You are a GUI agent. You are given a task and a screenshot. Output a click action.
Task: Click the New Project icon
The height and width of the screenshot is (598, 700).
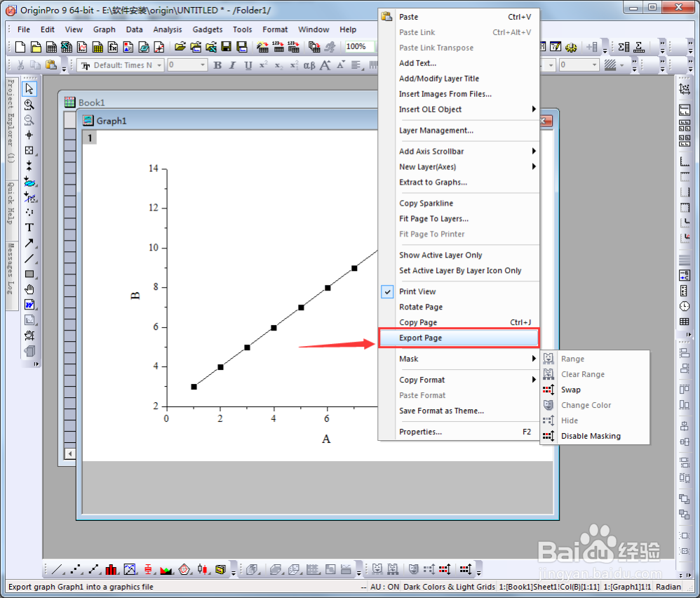pos(20,46)
